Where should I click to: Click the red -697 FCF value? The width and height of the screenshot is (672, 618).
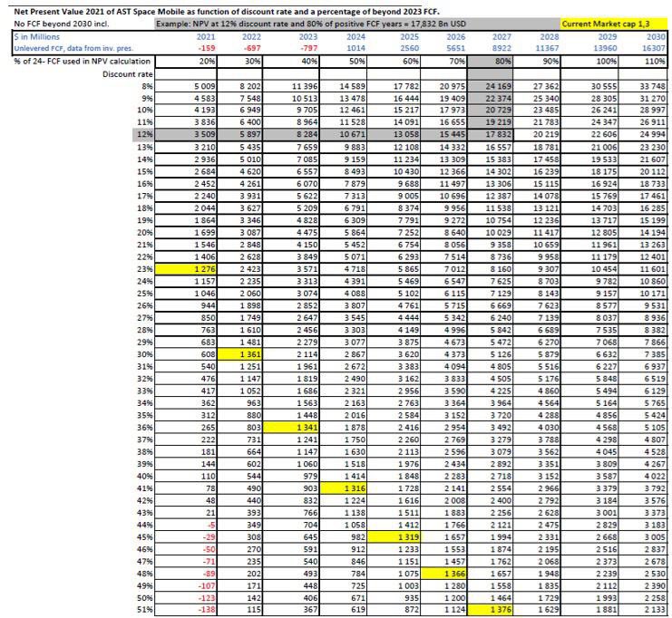pyautogui.click(x=252, y=48)
